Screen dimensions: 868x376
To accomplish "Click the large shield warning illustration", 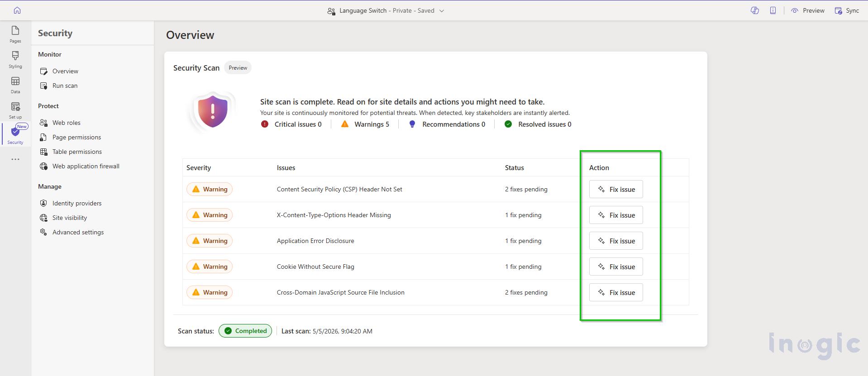I will (x=212, y=112).
